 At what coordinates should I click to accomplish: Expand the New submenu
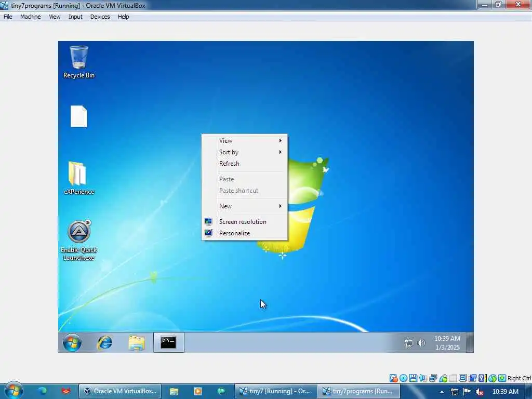click(x=244, y=206)
